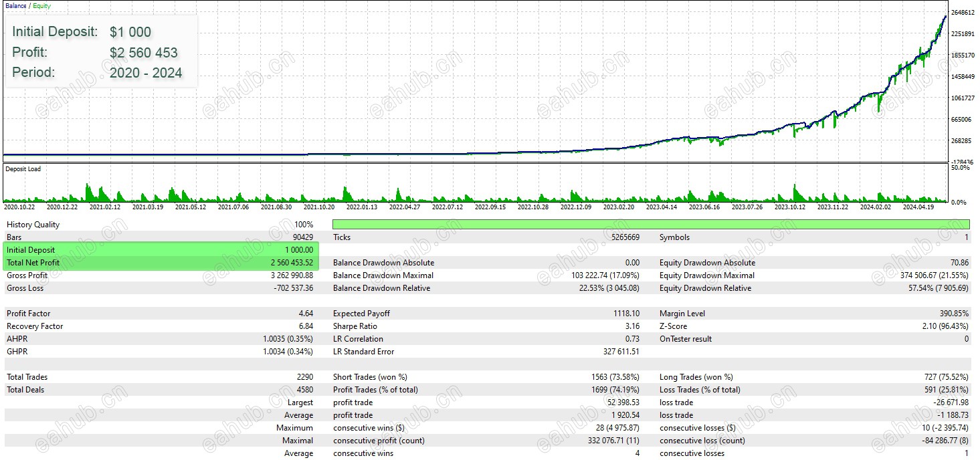The width and height of the screenshot is (980, 460).
Task: Select the Average loss trade value -1 188.73
Action: (x=953, y=415)
